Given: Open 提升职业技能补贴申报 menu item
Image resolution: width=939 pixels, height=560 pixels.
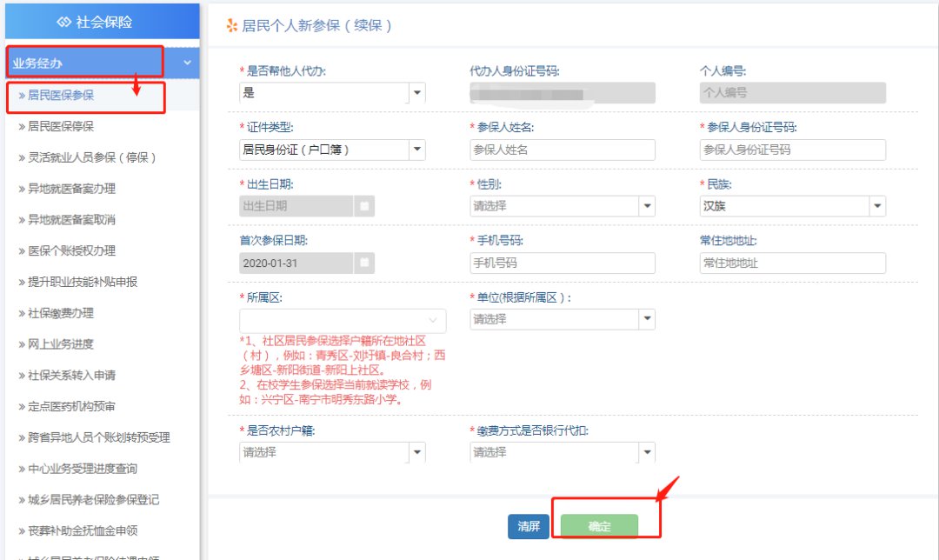Looking at the screenshot, I should 78,282.
